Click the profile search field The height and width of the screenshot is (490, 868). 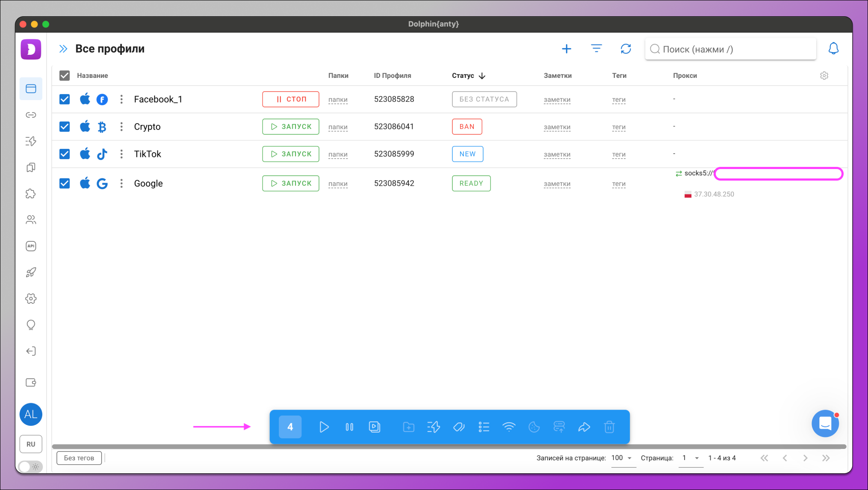point(730,49)
